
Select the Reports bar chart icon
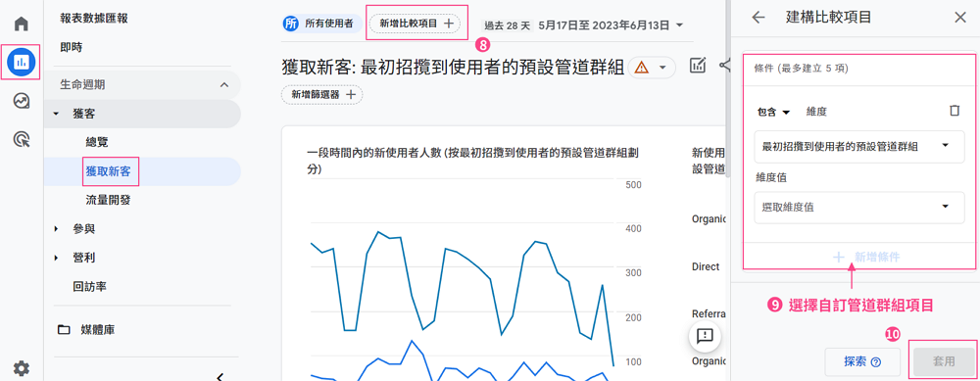point(22,62)
